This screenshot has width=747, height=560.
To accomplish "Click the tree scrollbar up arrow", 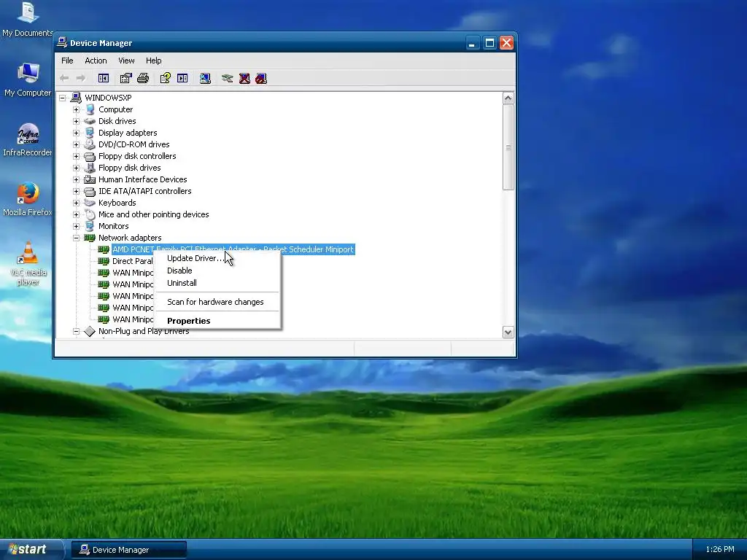I will coord(508,98).
